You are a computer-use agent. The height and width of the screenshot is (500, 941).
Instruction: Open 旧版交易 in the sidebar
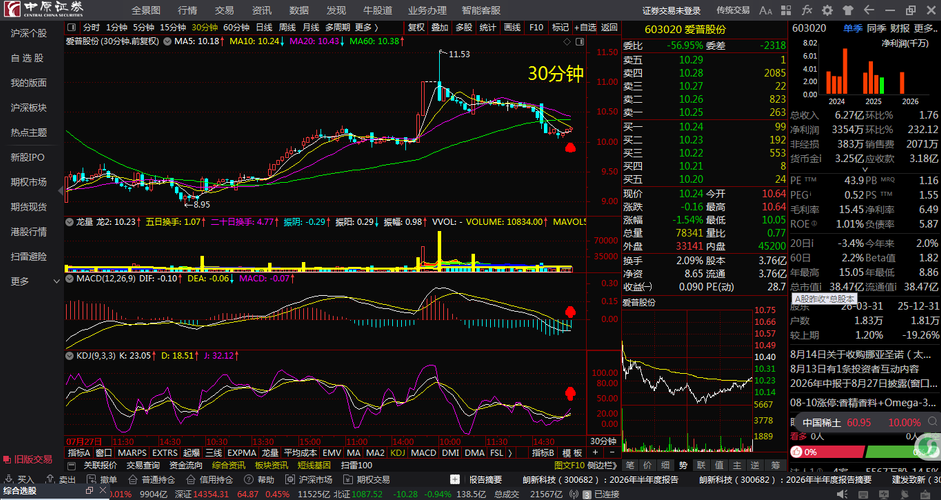coord(28,459)
